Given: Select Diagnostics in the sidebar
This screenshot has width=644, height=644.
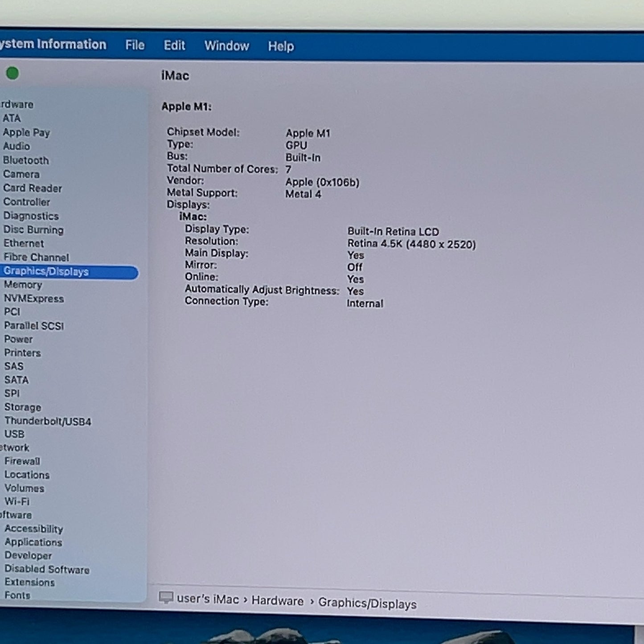Looking at the screenshot, I should click(x=31, y=216).
